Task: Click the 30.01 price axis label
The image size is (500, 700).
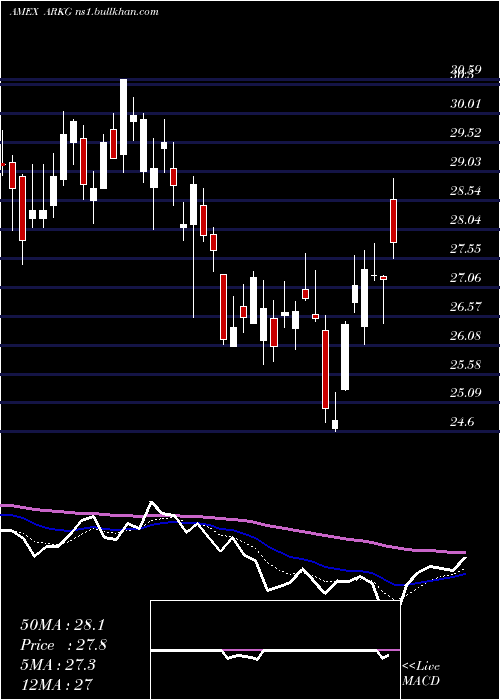Action: (465, 104)
